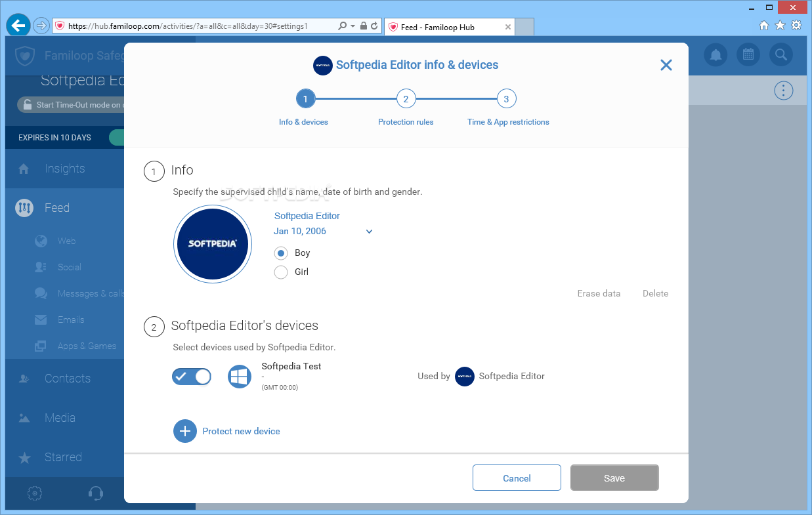Click the Start Time-Out mode button
Viewport: 812px width, 515px height.
point(71,104)
